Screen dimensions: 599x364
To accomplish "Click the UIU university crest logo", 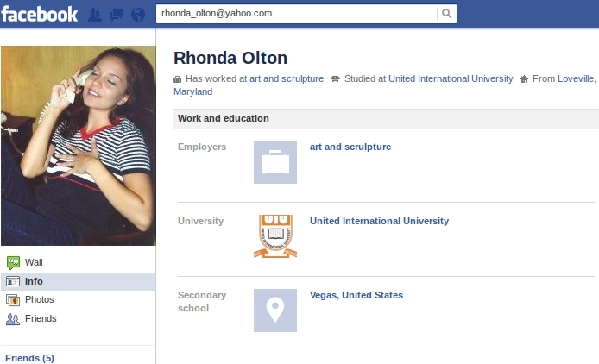I will tap(275, 236).
